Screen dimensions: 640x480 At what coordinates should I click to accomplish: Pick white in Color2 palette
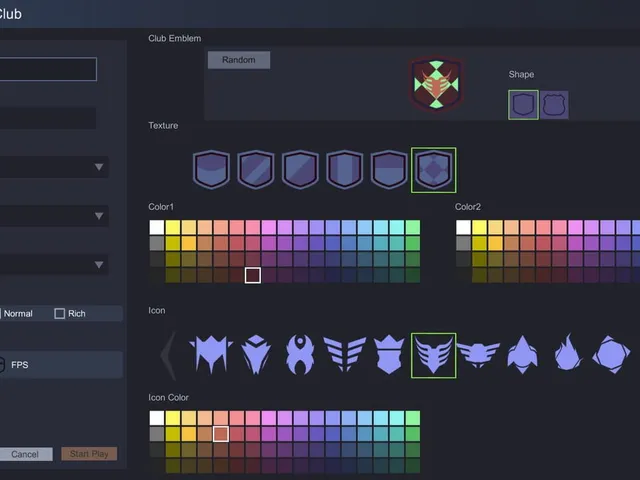click(x=463, y=227)
